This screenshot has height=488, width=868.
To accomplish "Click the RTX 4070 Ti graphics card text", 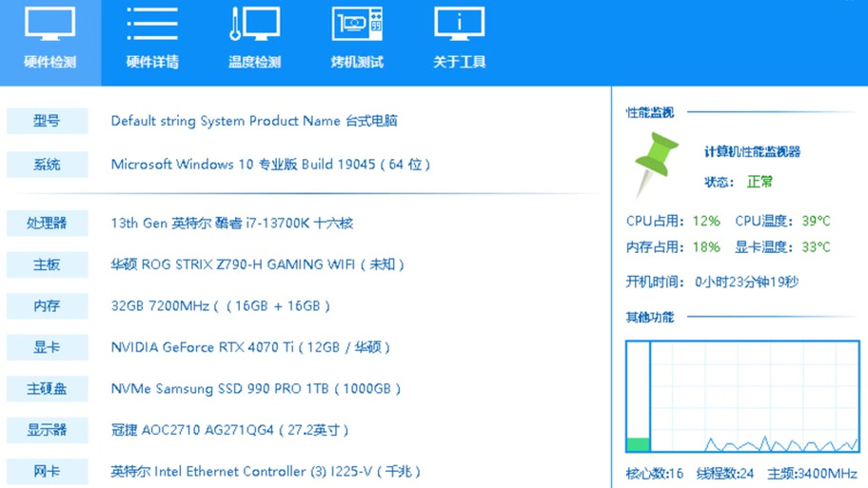I will 250,347.
